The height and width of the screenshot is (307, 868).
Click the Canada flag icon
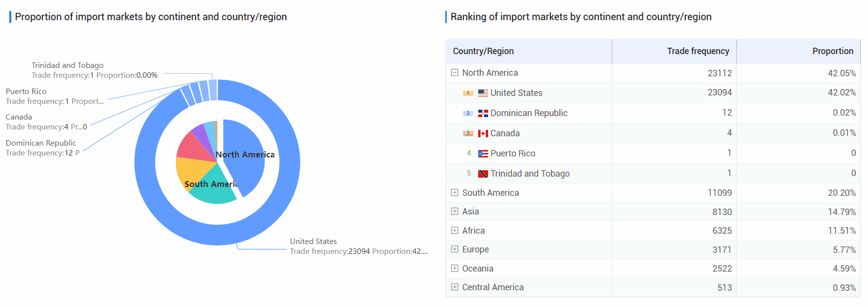(483, 133)
